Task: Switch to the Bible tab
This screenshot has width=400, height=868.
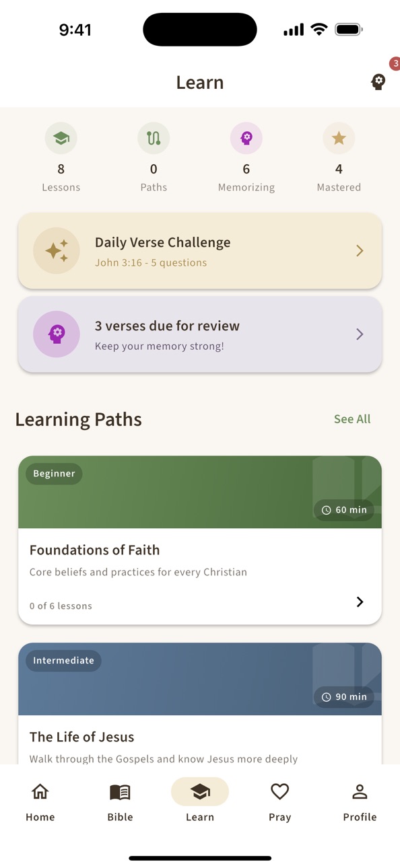Action: coord(120,802)
